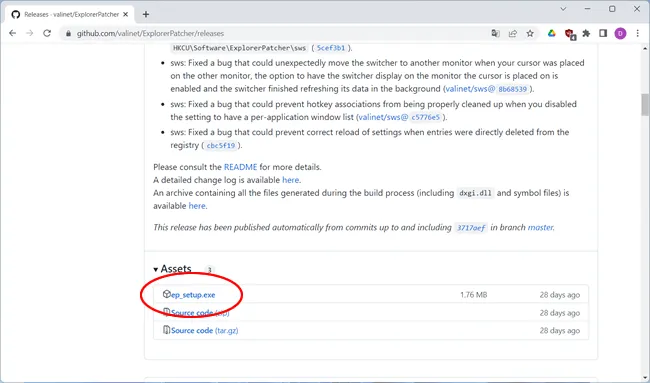Open the Extensions puzzle menu
Screen dimensions: 650x383
[586, 34]
